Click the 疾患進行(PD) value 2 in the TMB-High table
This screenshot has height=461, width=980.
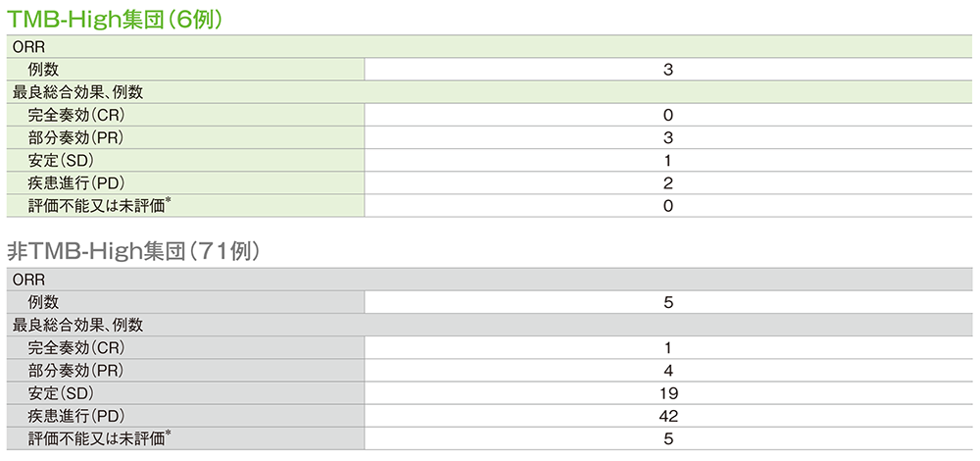pos(667,182)
